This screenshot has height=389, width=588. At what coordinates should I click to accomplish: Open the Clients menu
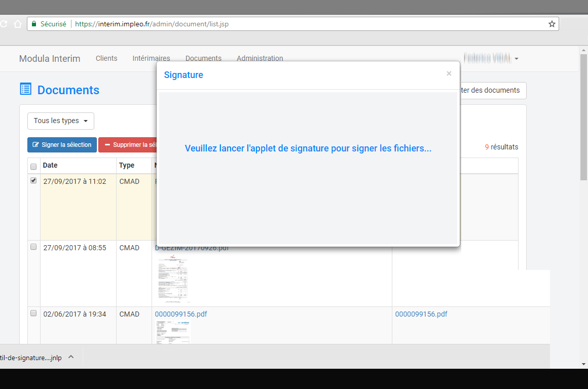pos(106,59)
